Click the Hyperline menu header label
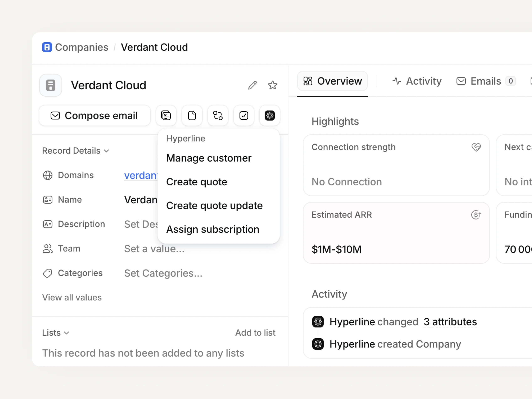The height and width of the screenshot is (399, 532). click(x=186, y=139)
